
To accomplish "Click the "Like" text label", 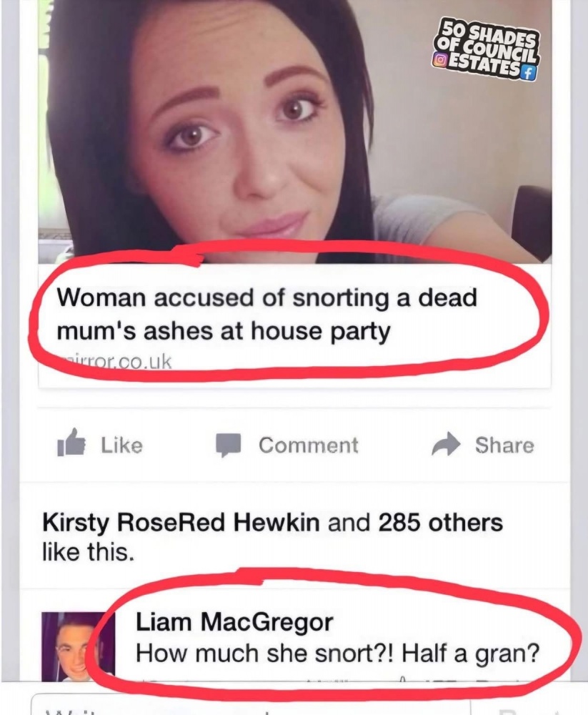I will (121, 445).
